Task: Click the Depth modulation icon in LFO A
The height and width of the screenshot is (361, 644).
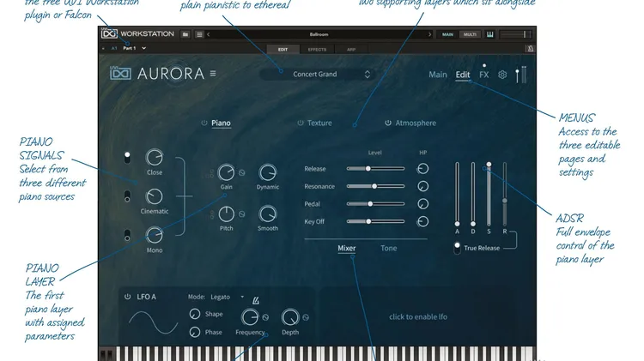Action: coord(306,317)
